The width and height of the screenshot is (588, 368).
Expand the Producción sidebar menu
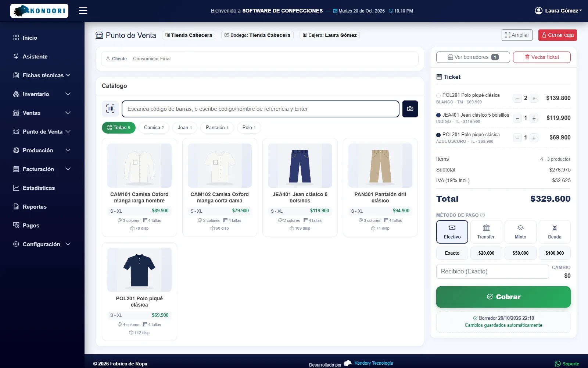click(42, 150)
